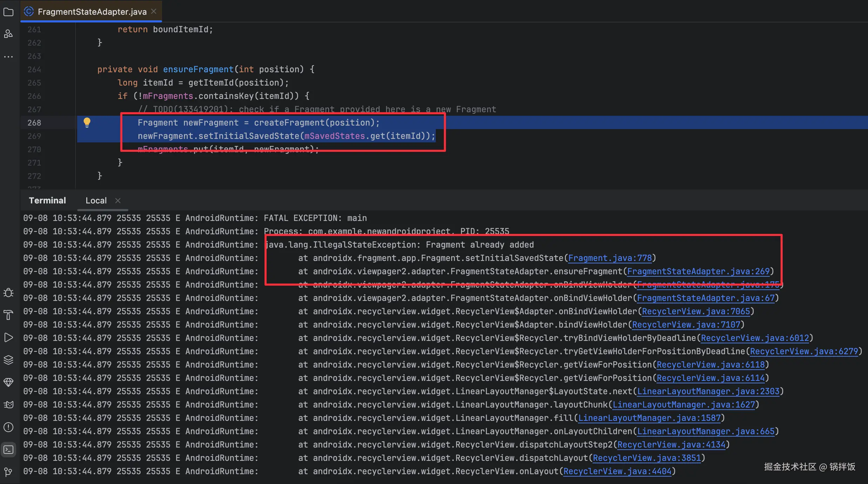This screenshot has width=868, height=484.
Task: Open the layers stack tool window icon
Action: [8, 360]
